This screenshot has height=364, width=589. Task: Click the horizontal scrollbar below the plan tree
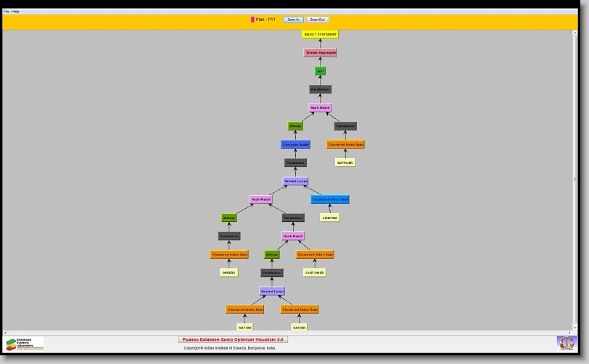[x=290, y=332]
